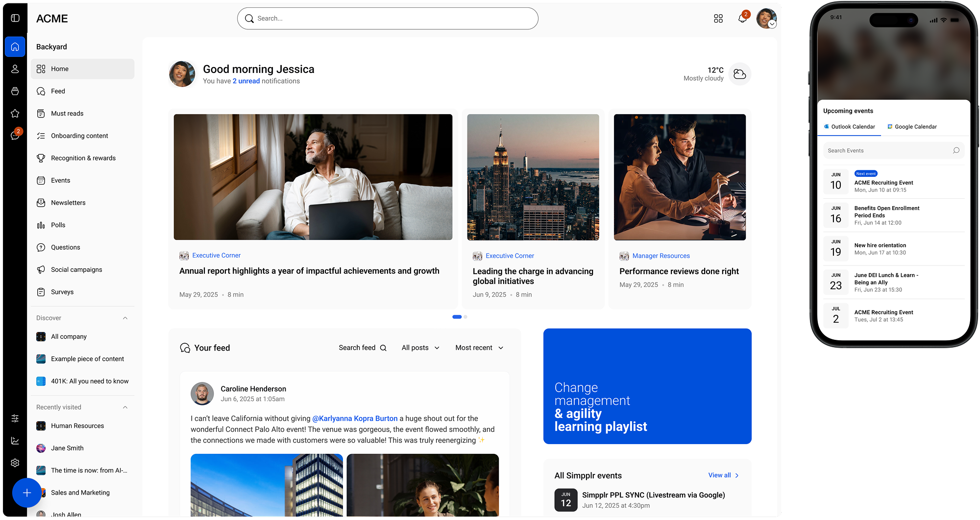Open the Change management learning playlist banner
The image size is (980, 520).
pyautogui.click(x=647, y=386)
